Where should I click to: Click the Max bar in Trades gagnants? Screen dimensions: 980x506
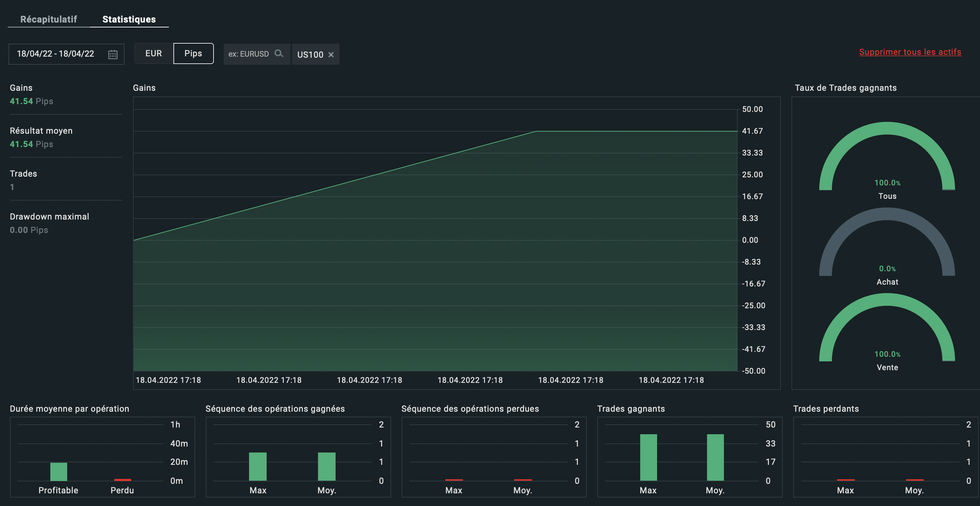(x=648, y=457)
